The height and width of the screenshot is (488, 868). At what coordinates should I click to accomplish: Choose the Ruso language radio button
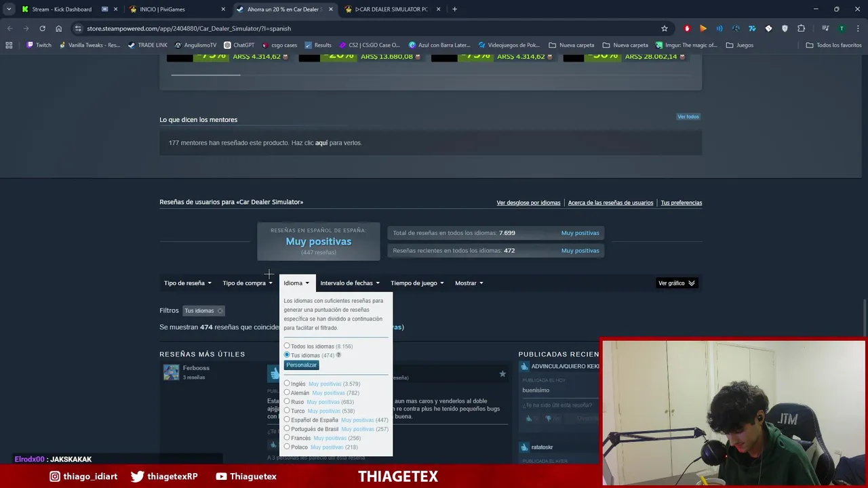287,402
